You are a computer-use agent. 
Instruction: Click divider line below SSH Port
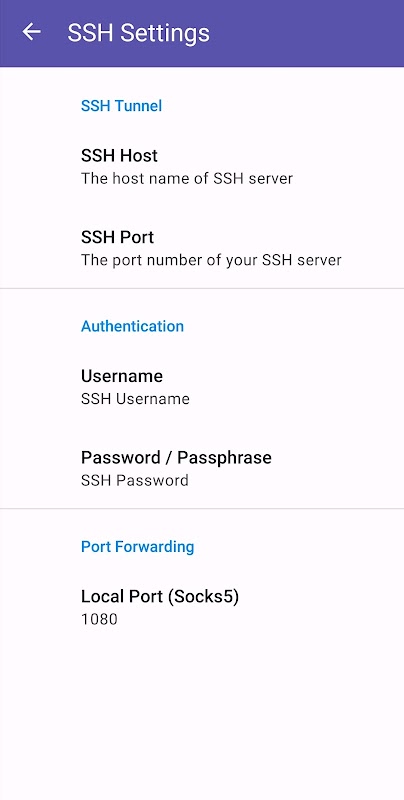tap(202, 289)
